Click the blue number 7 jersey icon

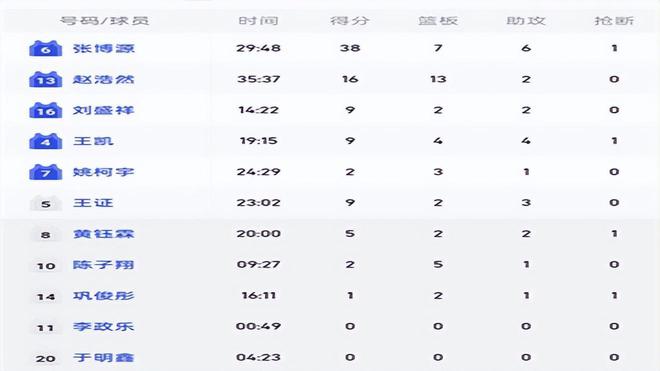46,172
